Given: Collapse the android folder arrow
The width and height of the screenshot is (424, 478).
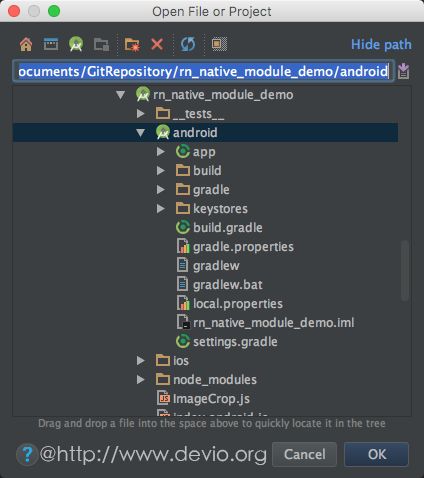Looking at the screenshot, I should pos(141,133).
